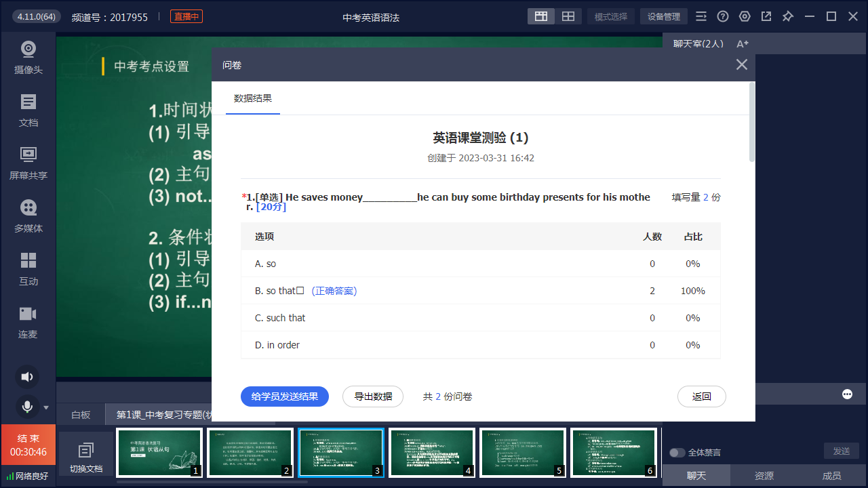Viewport: 868px width, 488px height.
Task: Open the 互动 interaction menu
Action: (28, 268)
